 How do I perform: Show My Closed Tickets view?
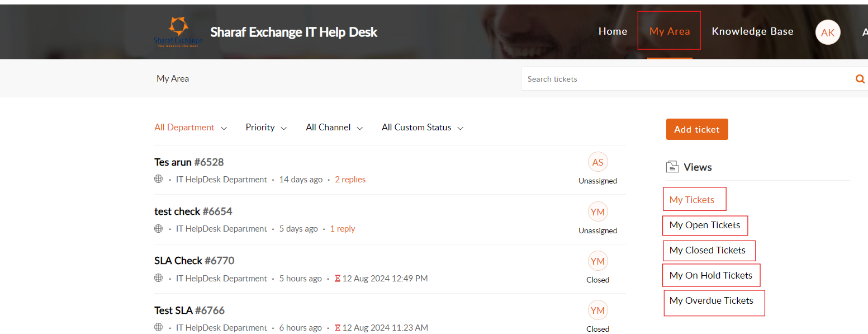click(x=708, y=250)
